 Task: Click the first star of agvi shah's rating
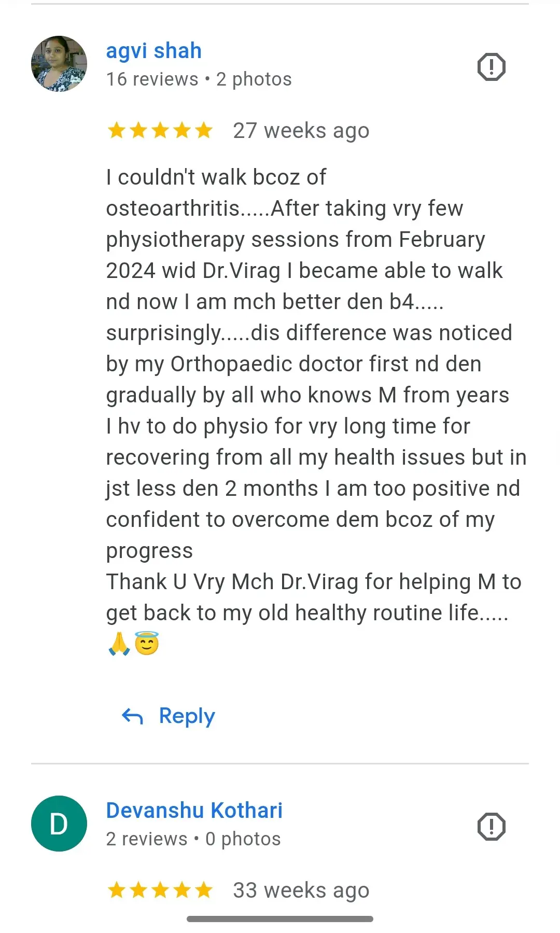(117, 131)
